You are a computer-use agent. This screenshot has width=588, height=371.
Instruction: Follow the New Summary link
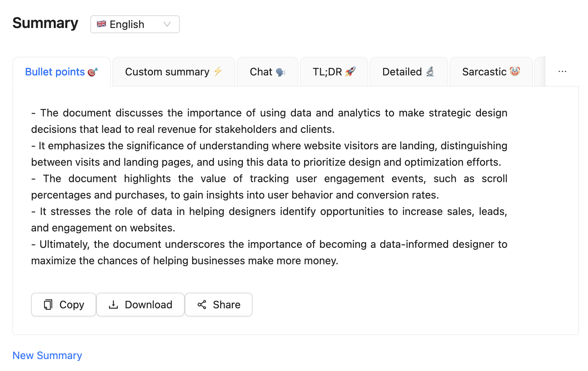click(47, 355)
